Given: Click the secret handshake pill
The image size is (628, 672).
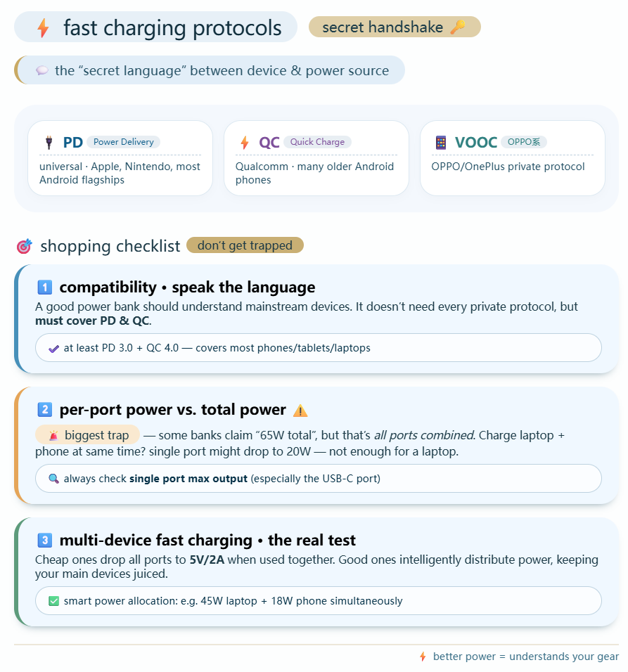Looking at the screenshot, I should 395,27.
